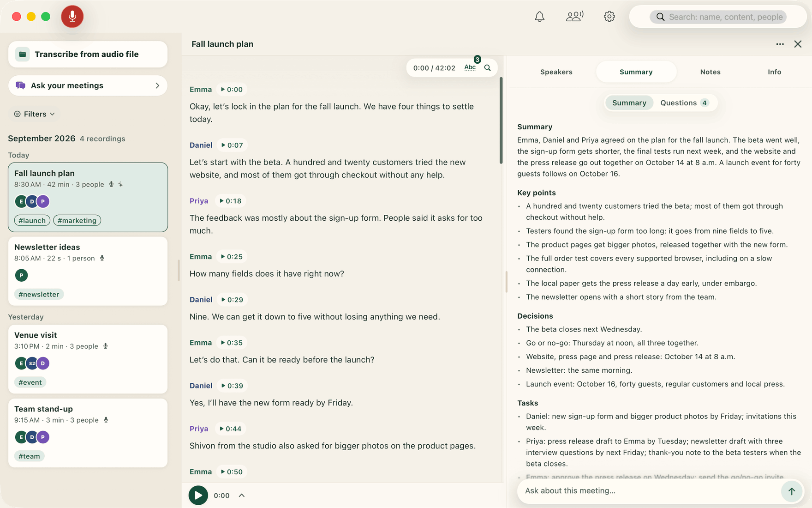Switch to the Speakers tab
This screenshot has height=508, width=812.
tap(556, 72)
